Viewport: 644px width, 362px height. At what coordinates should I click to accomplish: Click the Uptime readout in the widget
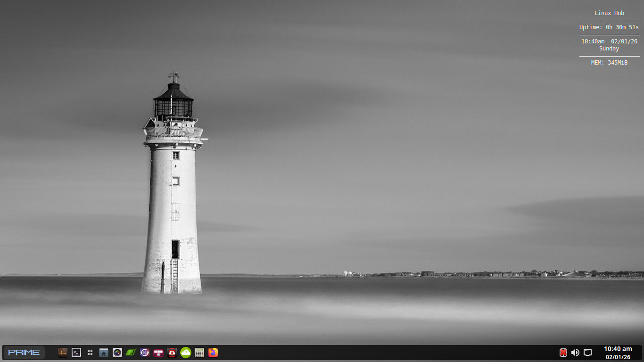[609, 27]
